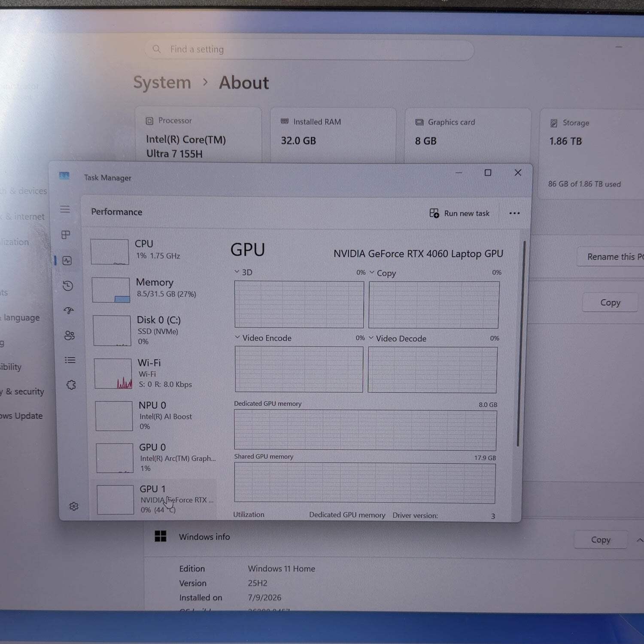Click the search magnifier icon in Settings
This screenshot has height=644, width=644.
click(x=157, y=49)
